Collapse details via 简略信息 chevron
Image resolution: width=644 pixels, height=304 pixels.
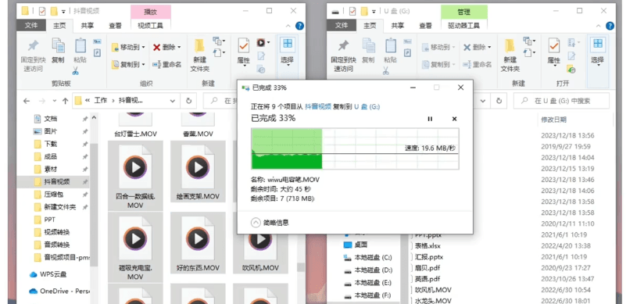(256, 223)
